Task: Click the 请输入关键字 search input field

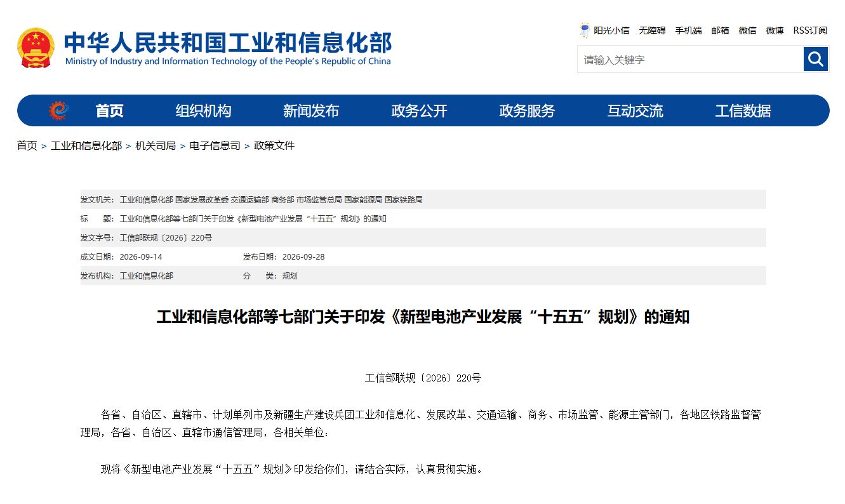Action: point(690,59)
